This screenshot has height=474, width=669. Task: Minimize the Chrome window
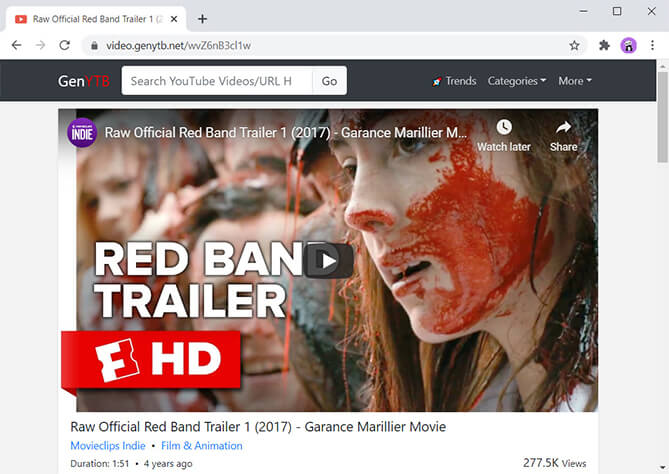pos(584,12)
